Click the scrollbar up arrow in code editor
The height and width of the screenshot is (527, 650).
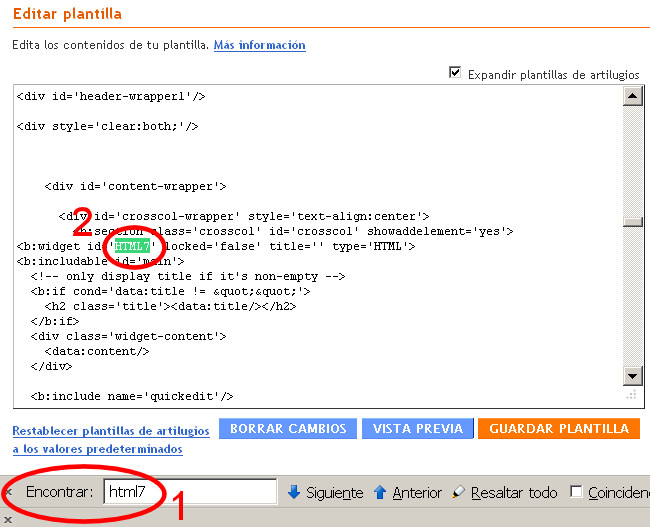(632, 96)
